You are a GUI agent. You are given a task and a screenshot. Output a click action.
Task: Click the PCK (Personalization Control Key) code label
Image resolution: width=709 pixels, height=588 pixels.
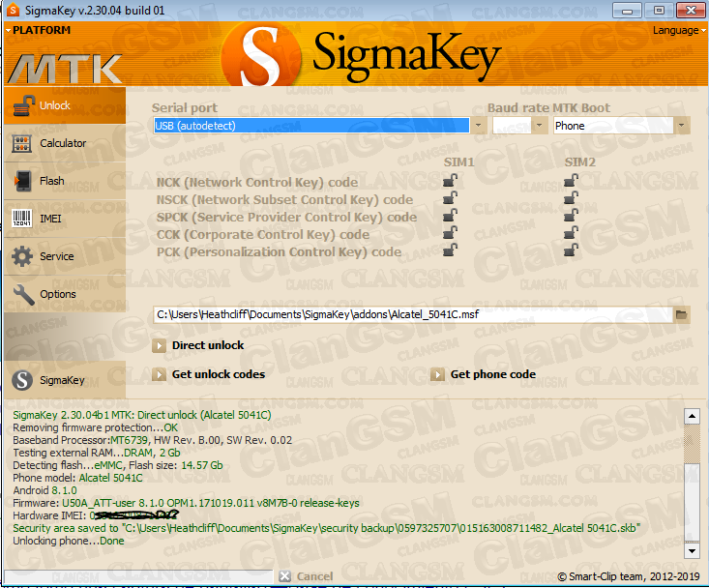click(279, 251)
